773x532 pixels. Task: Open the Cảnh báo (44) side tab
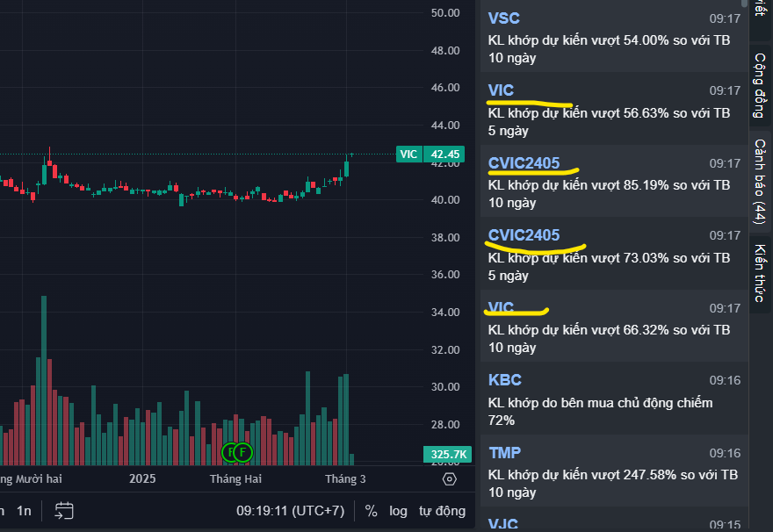[x=760, y=181]
